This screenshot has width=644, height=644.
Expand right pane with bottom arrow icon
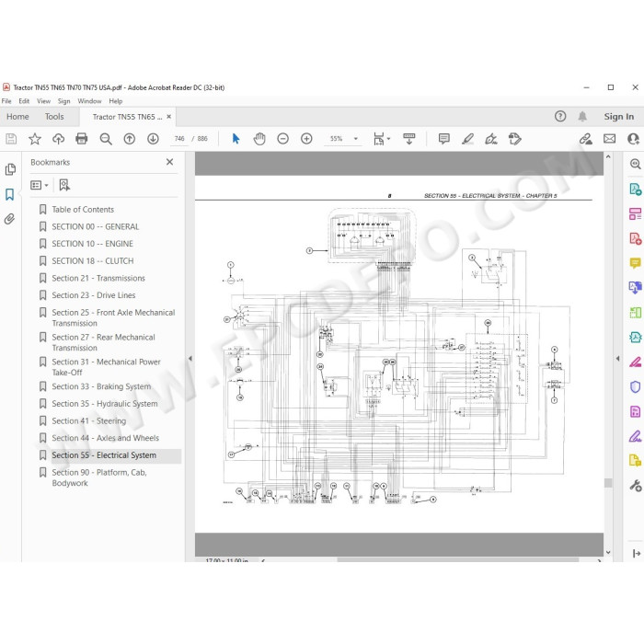click(637, 553)
